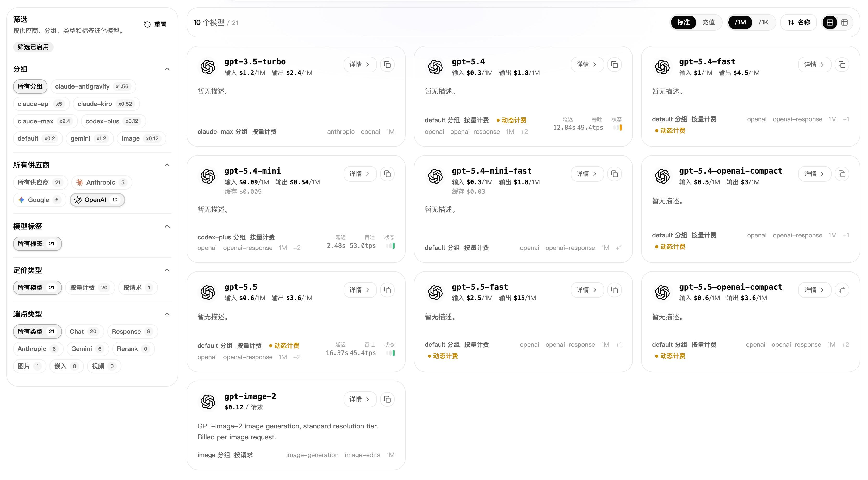868x480 pixels.
Task: Click the reset filter icon 重置
Action: pos(147,24)
